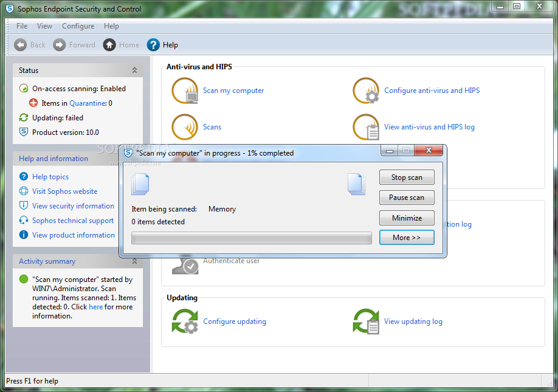
Task: Click the View anti-virus and HIPS log icon
Action: pyautogui.click(x=366, y=127)
